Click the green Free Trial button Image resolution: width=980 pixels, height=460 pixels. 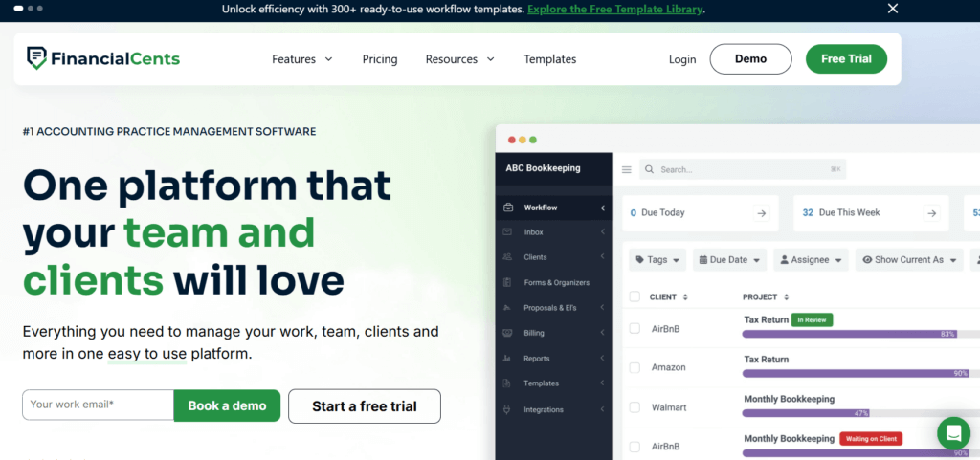(846, 59)
